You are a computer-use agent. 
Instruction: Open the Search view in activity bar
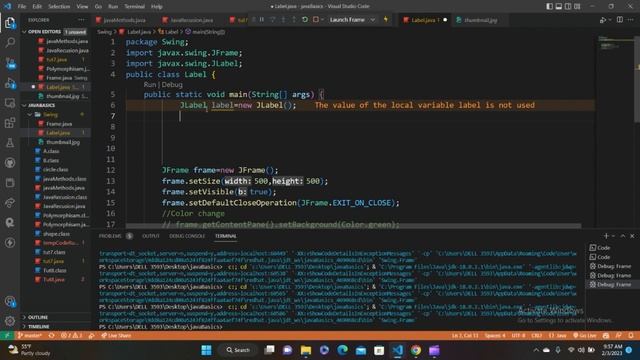pos(10,42)
